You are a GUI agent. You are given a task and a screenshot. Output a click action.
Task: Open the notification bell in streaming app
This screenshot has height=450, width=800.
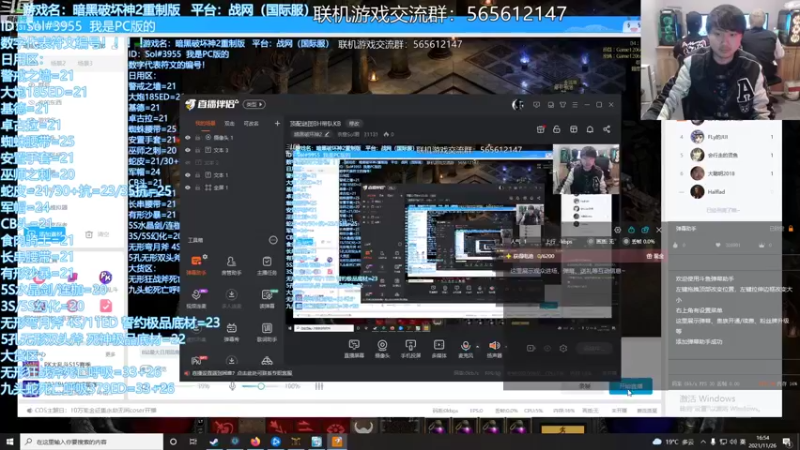(x=590, y=129)
